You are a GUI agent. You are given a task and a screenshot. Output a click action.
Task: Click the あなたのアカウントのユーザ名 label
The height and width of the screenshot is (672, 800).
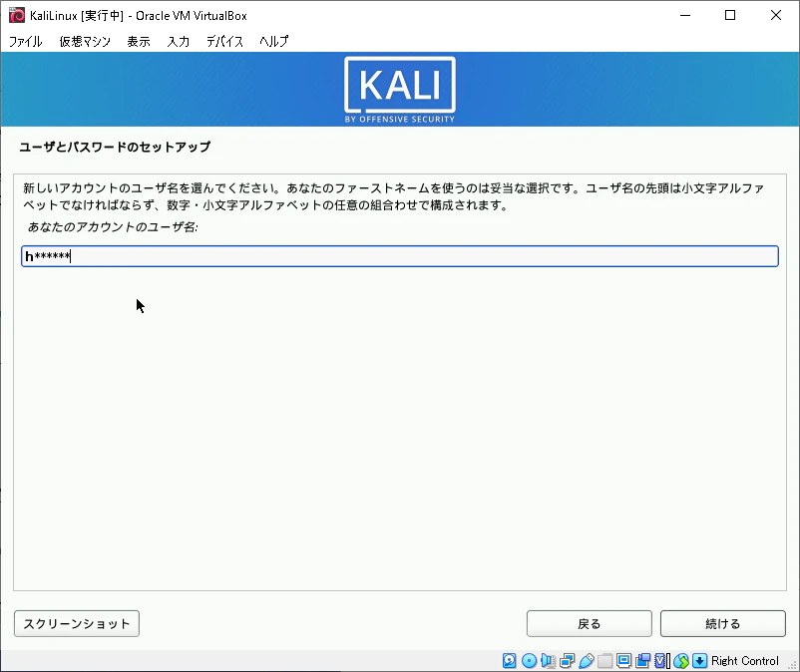click(x=113, y=227)
